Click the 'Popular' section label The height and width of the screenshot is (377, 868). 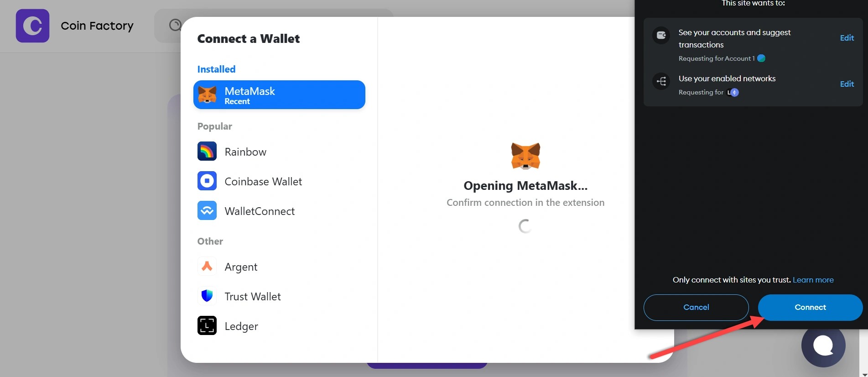coord(214,126)
